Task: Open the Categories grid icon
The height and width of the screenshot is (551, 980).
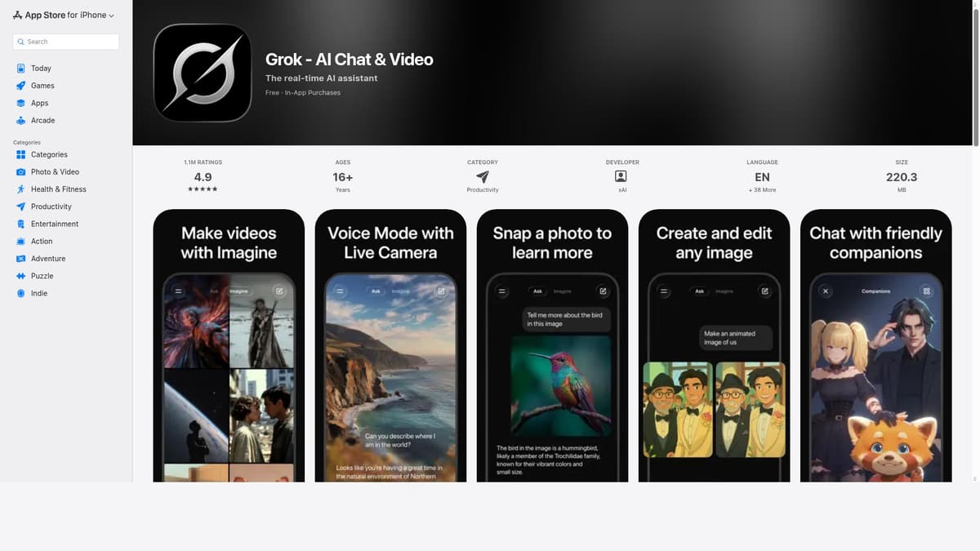Action: (x=22, y=154)
